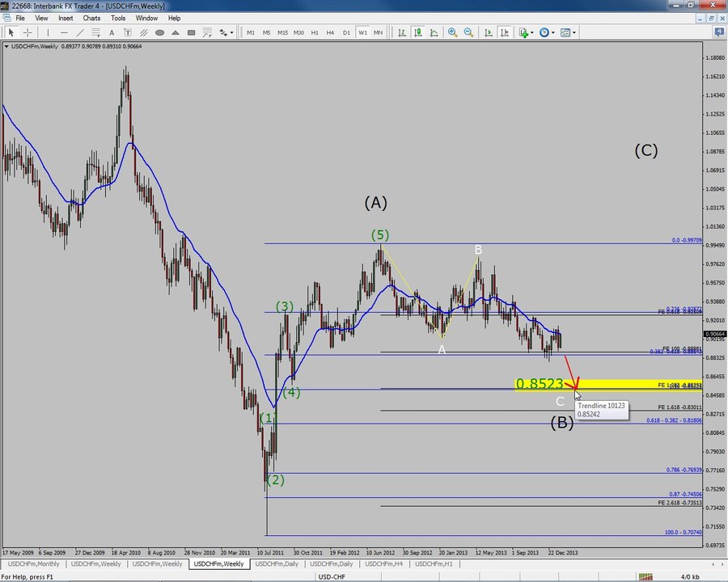The width and height of the screenshot is (728, 582).
Task: Select the Ellipse shape tool
Action: [x=159, y=32]
